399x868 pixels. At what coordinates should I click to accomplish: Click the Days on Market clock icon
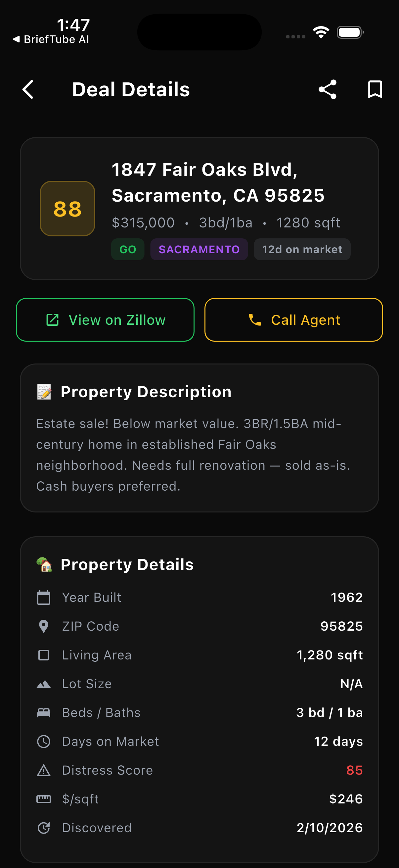click(44, 742)
